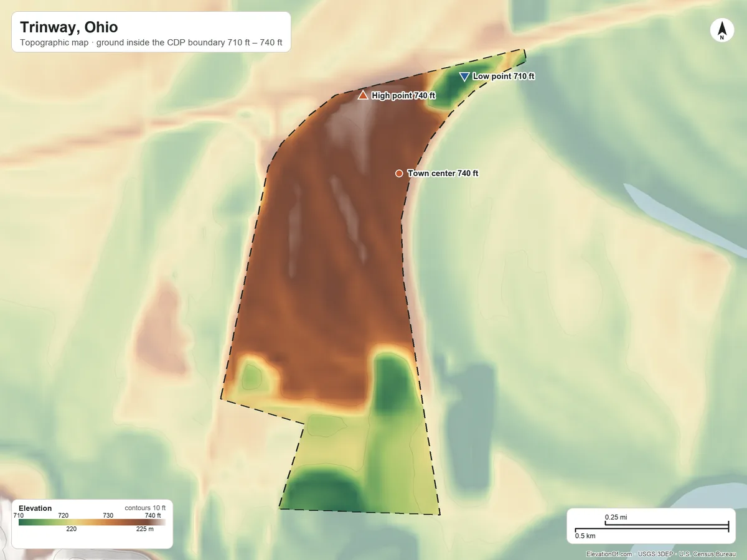Click the '740 ft' legend value
This screenshot has height=560, width=747.
click(153, 516)
